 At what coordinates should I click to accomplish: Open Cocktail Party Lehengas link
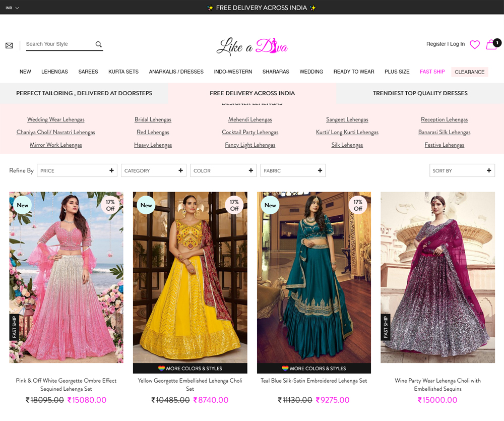pyautogui.click(x=250, y=132)
